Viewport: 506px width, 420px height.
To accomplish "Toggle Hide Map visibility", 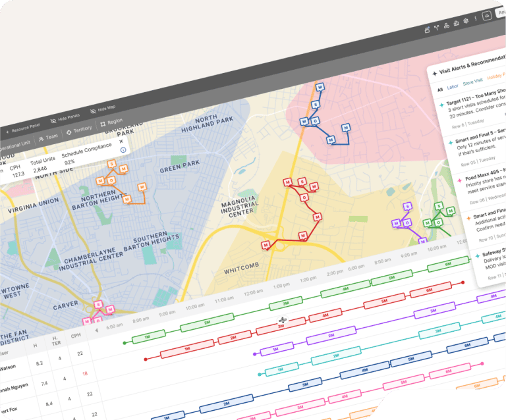I will tap(103, 109).
